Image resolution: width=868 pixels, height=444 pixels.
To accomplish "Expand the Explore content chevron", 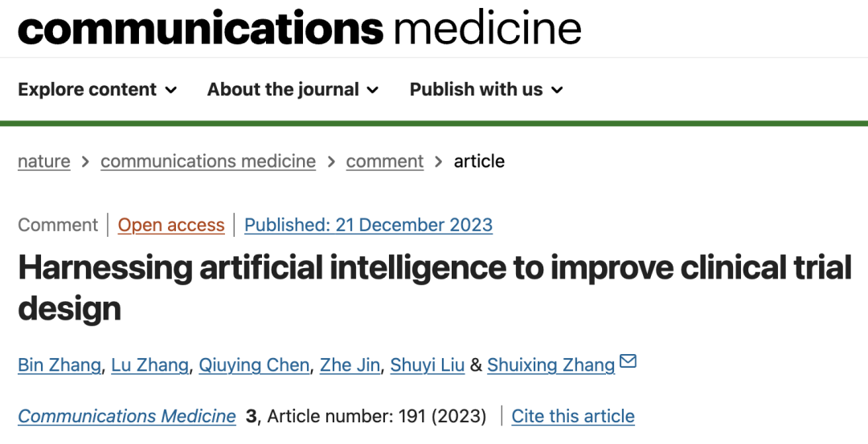I will (171, 90).
